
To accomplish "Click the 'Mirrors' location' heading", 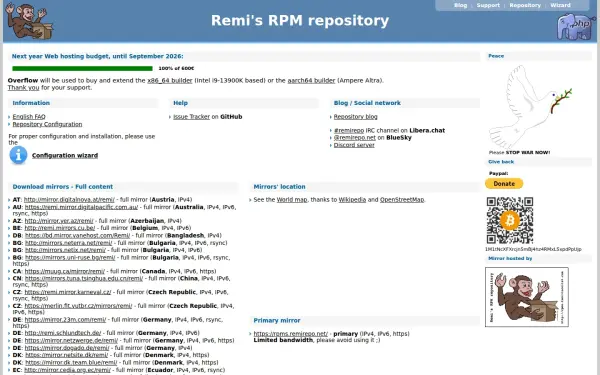I will (279, 187).
